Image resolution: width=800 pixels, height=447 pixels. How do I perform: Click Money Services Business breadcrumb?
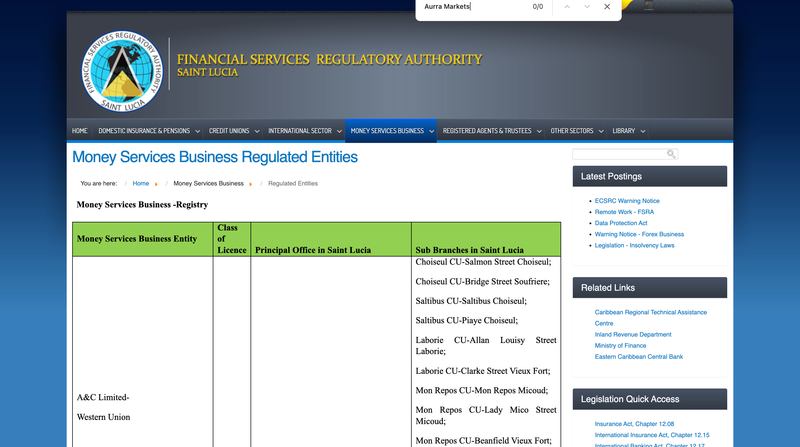pos(208,184)
